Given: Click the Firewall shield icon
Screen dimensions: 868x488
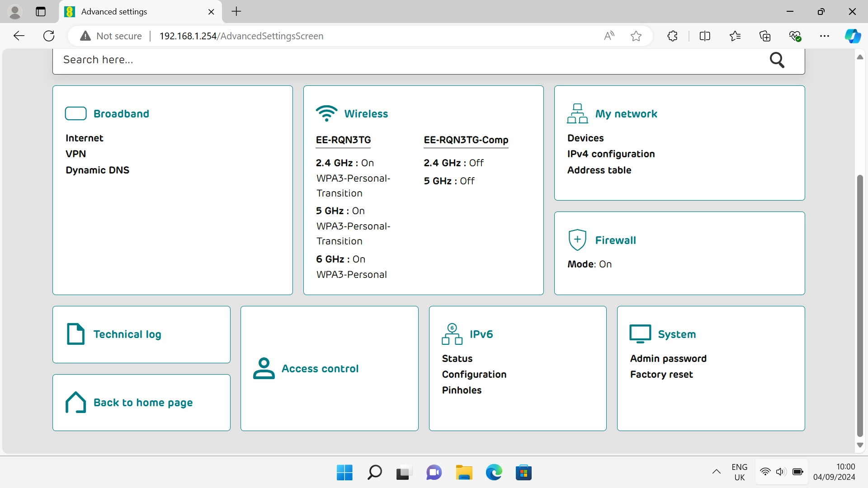Looking at the screenshot, I should coord(577,240).
